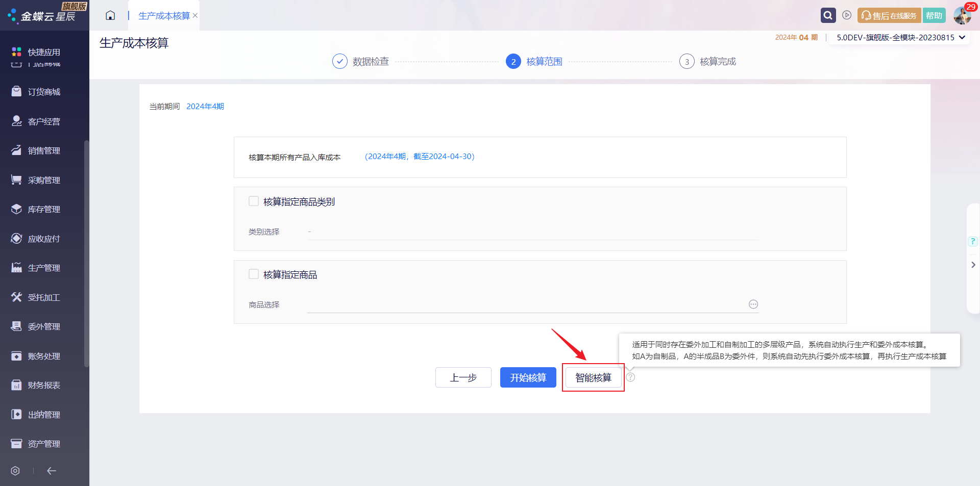Click the 上一步 button
The image size is (980, 486).
click(463, 377)
